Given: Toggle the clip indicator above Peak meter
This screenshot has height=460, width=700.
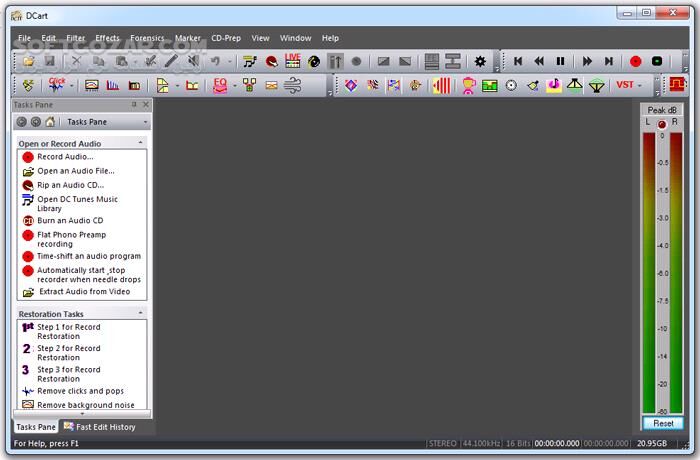Looking at the screenshot, I should [661, 123].
